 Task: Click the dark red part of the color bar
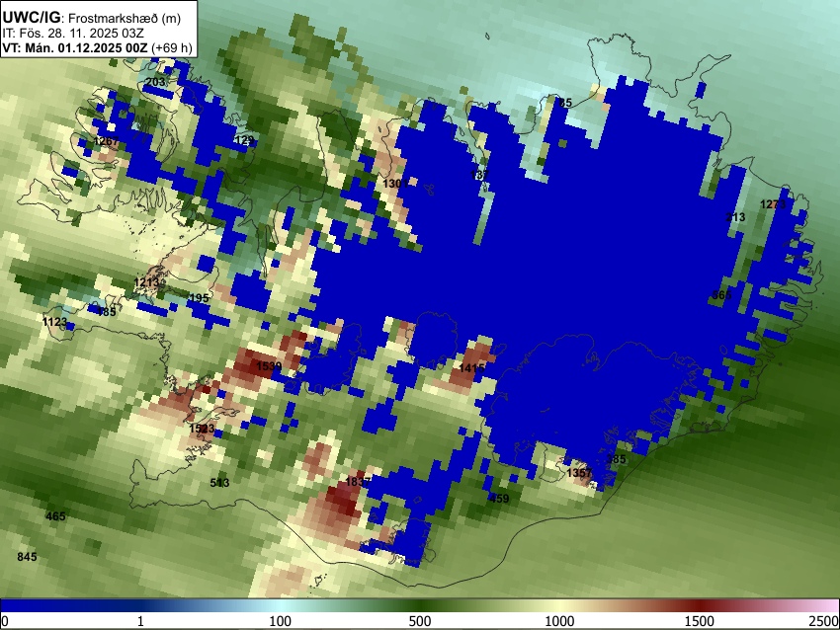(x=700, y=606)
